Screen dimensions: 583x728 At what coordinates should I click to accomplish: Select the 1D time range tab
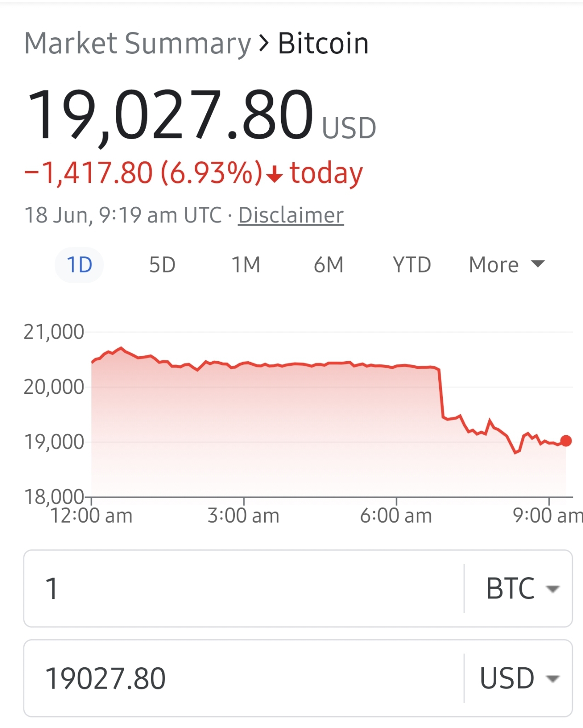[79, 265]
